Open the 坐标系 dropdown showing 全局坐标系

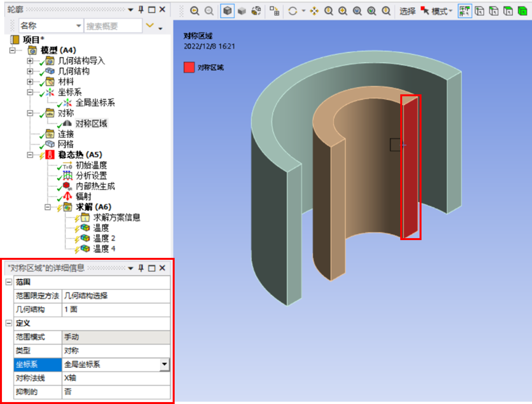(165, 364)
